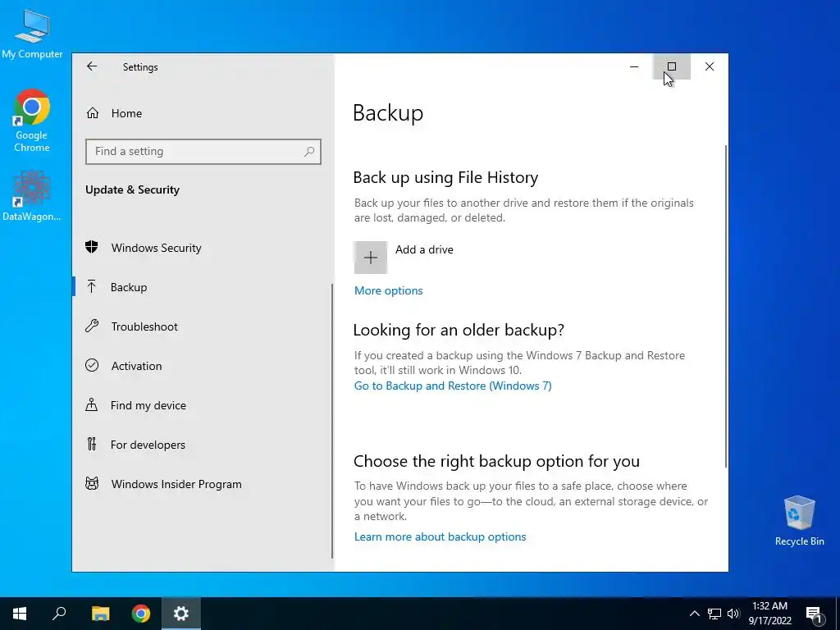Open the Troubleshoot section
Screen dimensions: 840x630
(203, 326)
